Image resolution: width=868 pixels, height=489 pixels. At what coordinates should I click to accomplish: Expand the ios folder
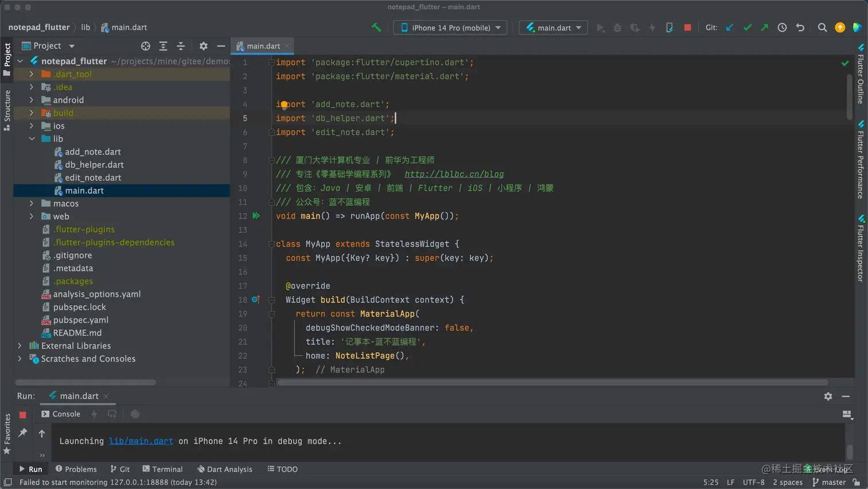[32, 126]
